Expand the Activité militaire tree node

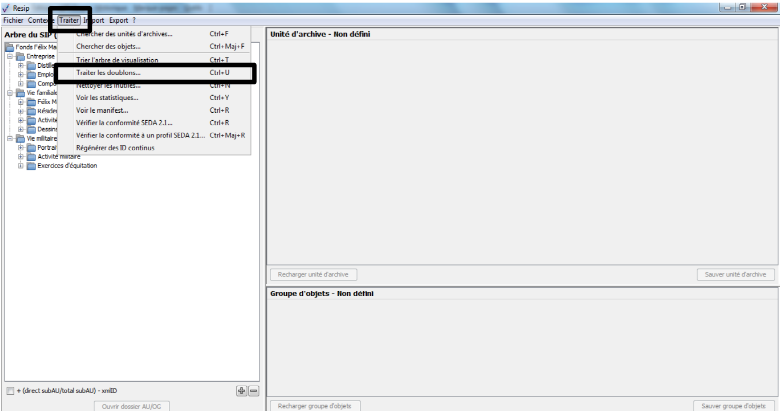(20, 156)
